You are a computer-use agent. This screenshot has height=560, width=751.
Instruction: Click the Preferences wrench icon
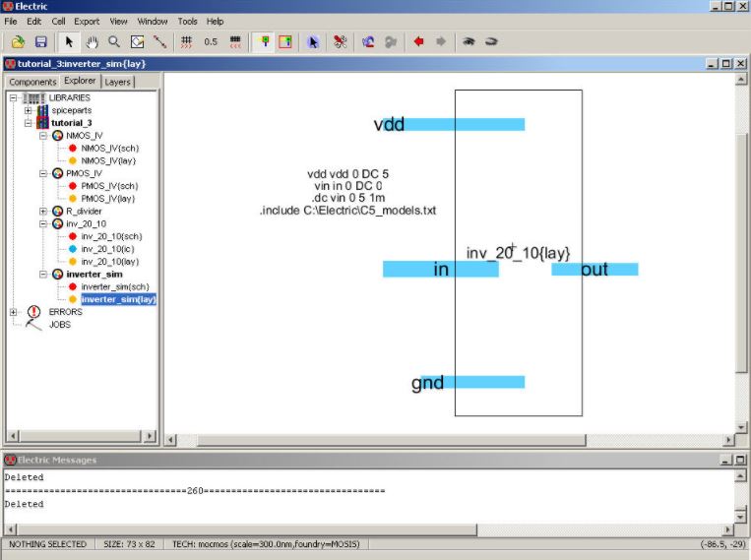coord(340,41)
